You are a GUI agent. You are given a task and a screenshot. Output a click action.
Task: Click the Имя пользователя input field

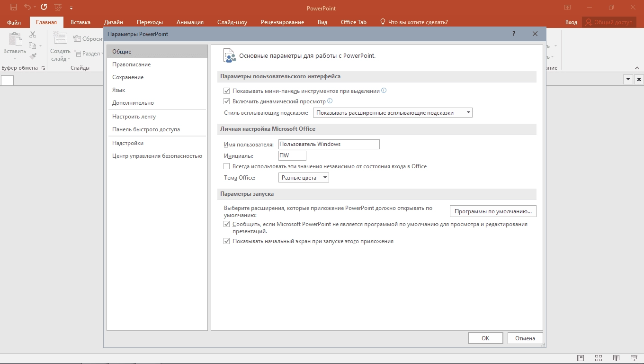[329, 144]
